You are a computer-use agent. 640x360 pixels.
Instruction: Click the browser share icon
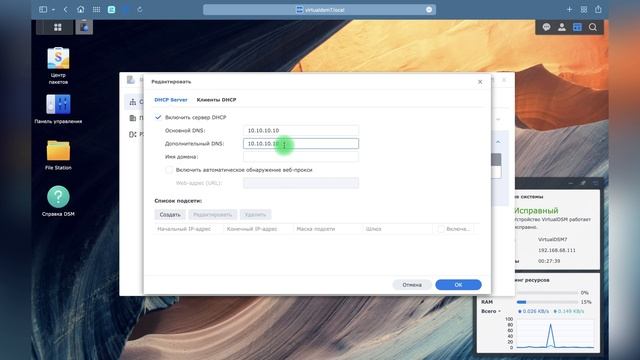(598, 9)
